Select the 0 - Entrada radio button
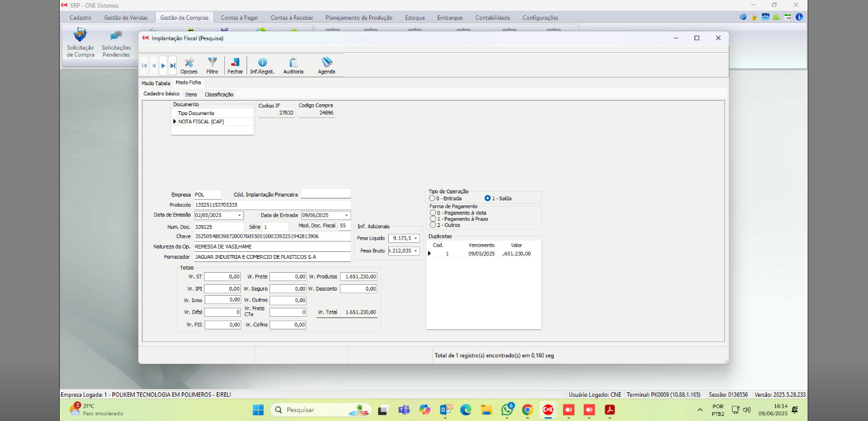This screenshot has height=421, width=868. point(433,198)
